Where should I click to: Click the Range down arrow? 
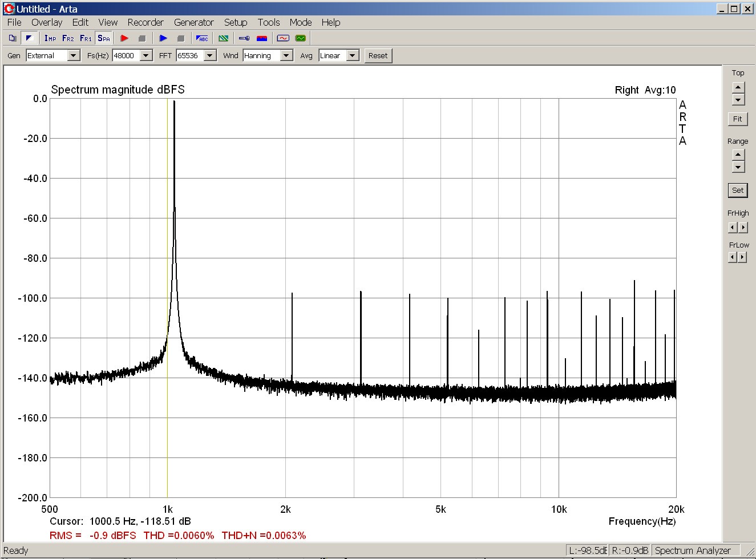[738, 167]
